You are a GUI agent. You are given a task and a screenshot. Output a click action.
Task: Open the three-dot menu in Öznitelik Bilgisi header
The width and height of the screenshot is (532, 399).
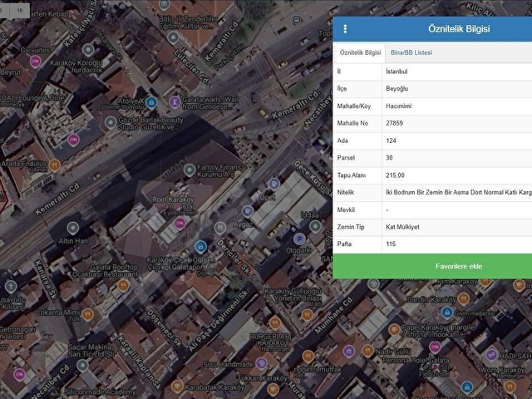(x=345, y=29)
